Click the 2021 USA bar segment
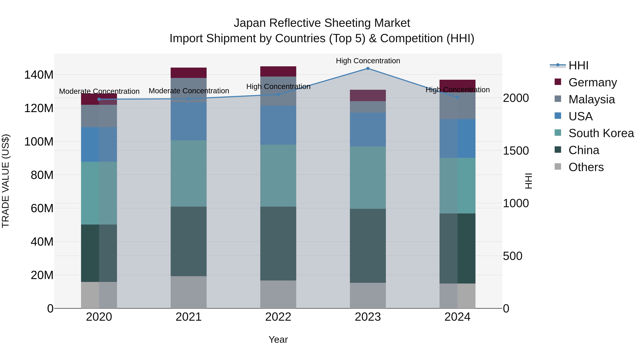Viewport: 644px width, 362px height. point(189,121)
